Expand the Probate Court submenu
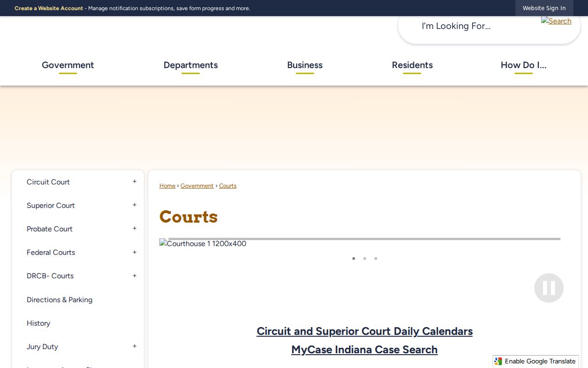 click(135, 229)
